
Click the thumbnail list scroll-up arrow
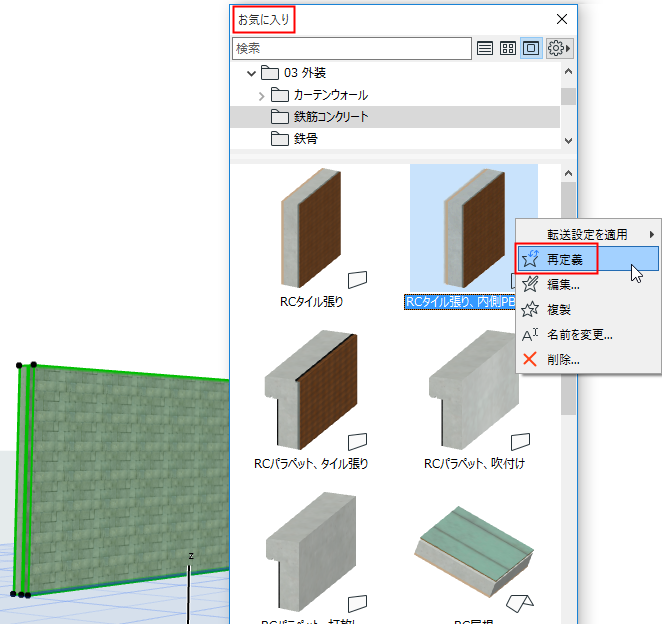coord(568,174)
